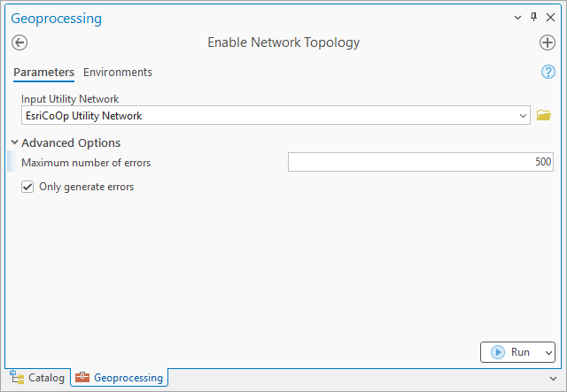Screen dimensions: 567x392
Task: Click the Catalog tab icon
Action: pyautogui.click(x=16, y=378)
